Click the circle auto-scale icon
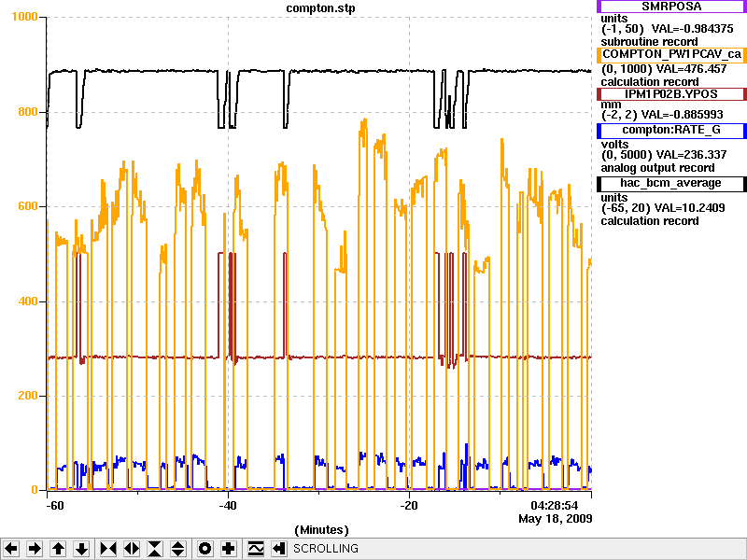Viewport: 747px width, 560px height. click(204, 549)
